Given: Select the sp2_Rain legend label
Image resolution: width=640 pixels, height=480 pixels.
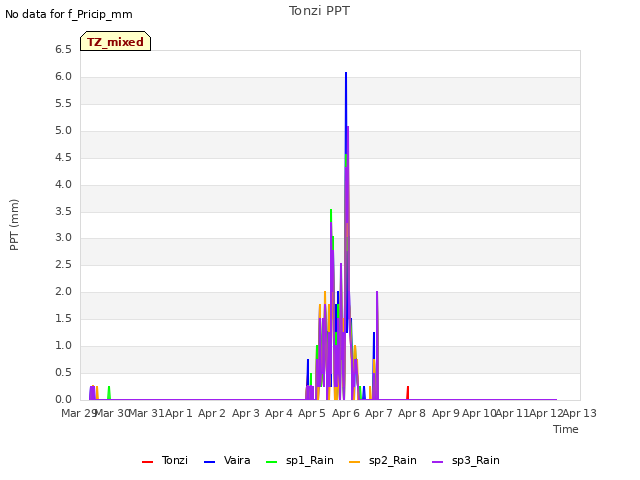Looking at the screenshot, I should pyautogui.click(x=393, y=460).
